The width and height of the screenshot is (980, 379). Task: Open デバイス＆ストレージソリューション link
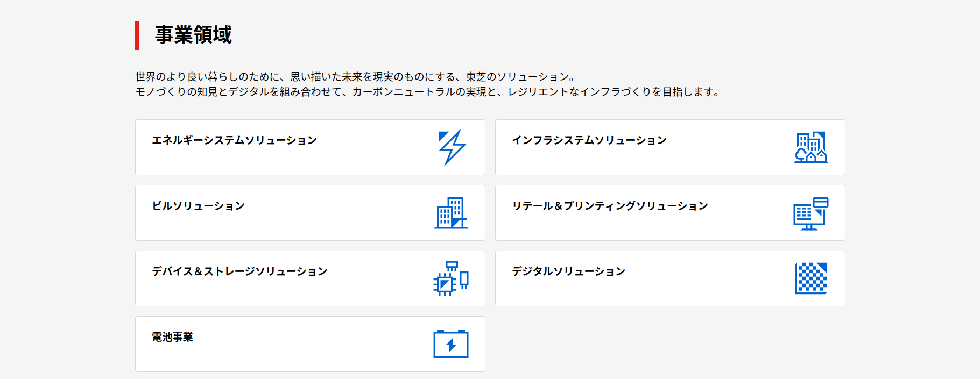point(239,271)
